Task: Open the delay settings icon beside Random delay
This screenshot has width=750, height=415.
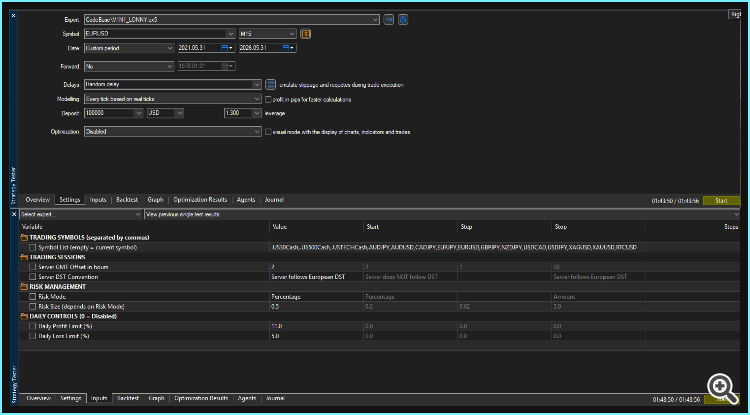Action: tap(271, 85)
